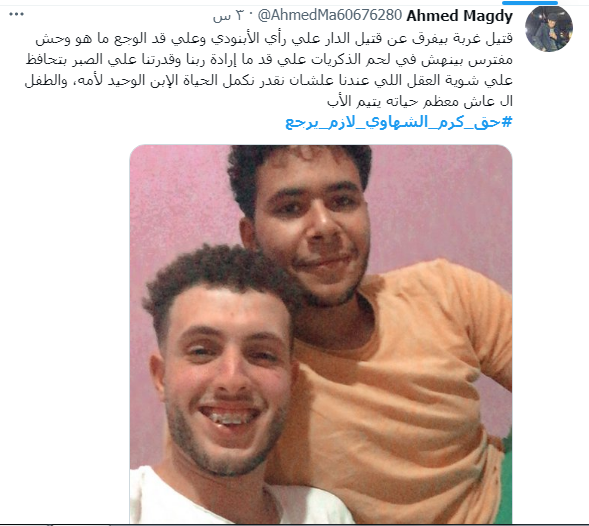Click the dot separator beside the handle
Viewport: 589px width, 526px height.
click(x=251, y=16)
